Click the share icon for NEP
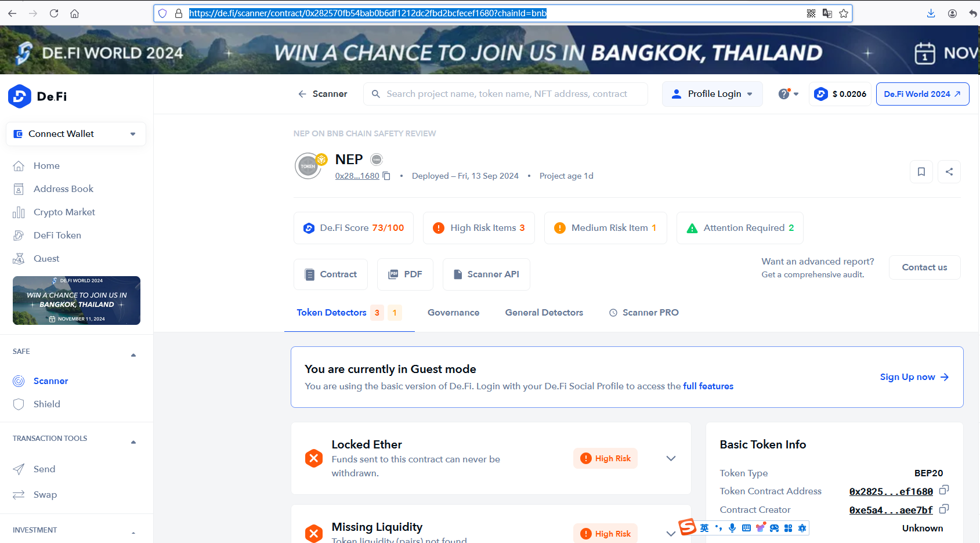Viewport: 980px width, 543px height. point(949,172)
